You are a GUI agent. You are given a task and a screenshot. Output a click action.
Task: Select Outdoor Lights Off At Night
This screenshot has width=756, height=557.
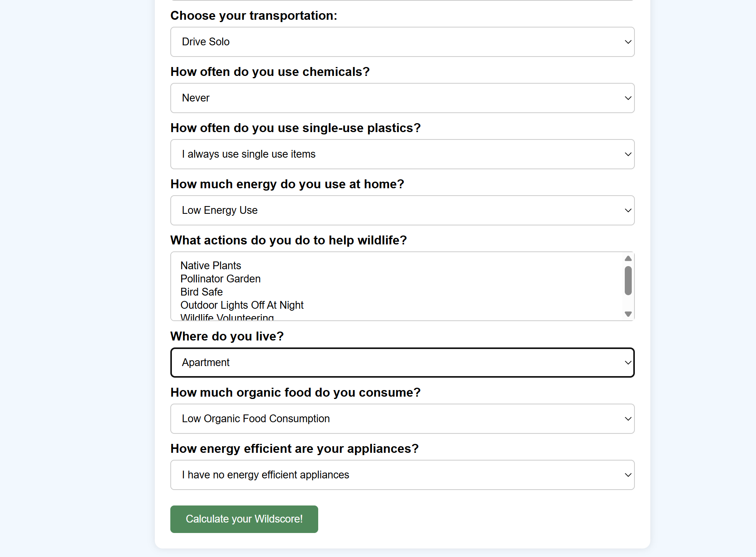(242, 305)
